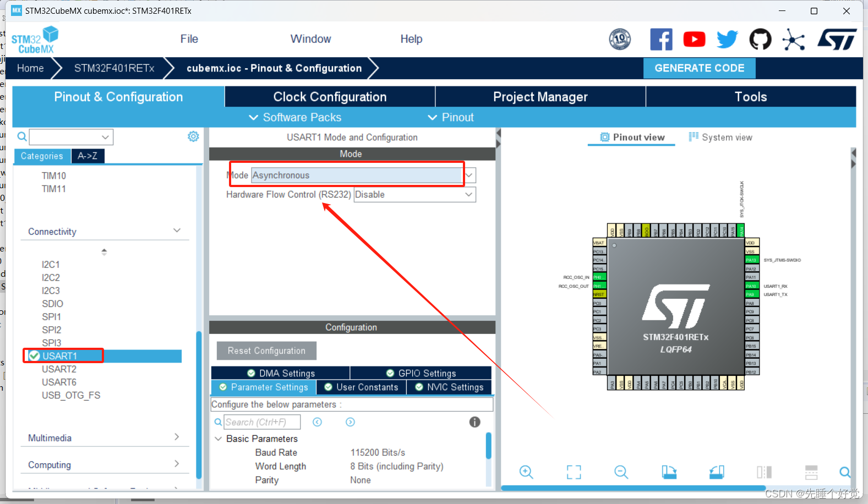Viewport: 868px width, 504px height.
Task: Select USART2 in the peripheral list
Action: (x=59, y=369)
